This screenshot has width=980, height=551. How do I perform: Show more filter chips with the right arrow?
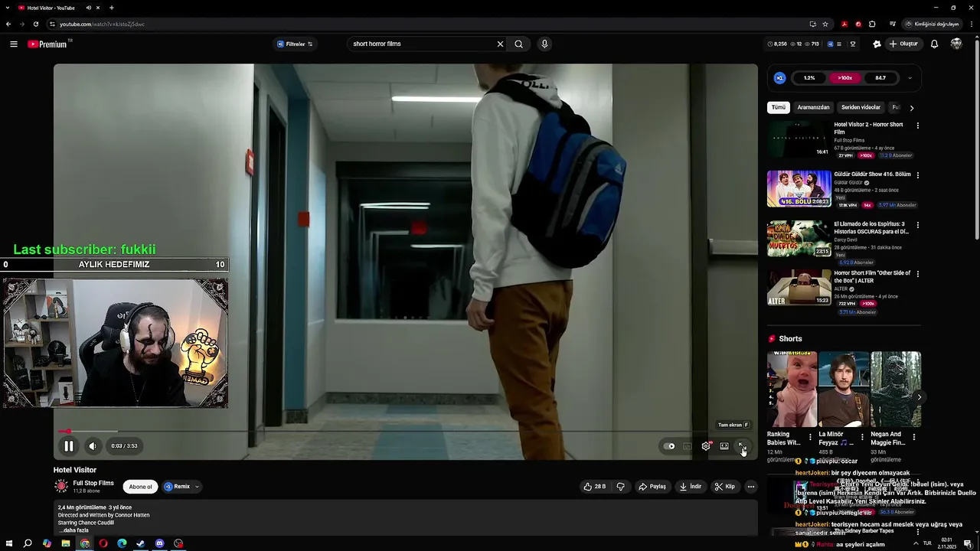click(x=911, y=108)
